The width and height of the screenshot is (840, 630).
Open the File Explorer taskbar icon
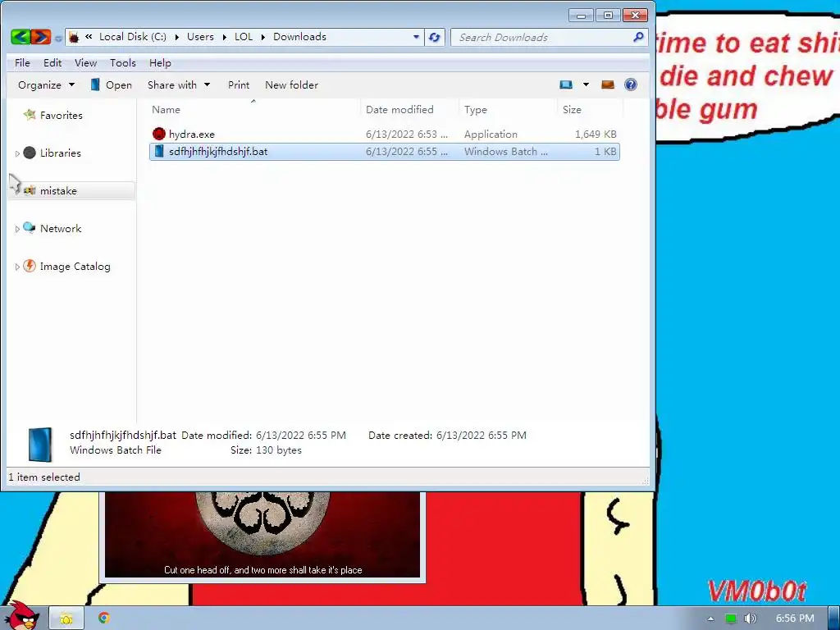pos(66,619)
